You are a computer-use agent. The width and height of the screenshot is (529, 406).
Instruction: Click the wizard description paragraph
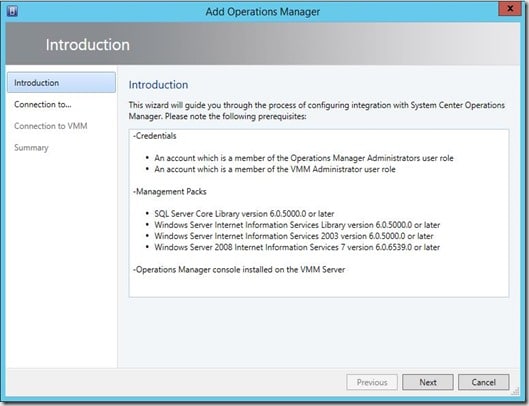coord(317,111)
